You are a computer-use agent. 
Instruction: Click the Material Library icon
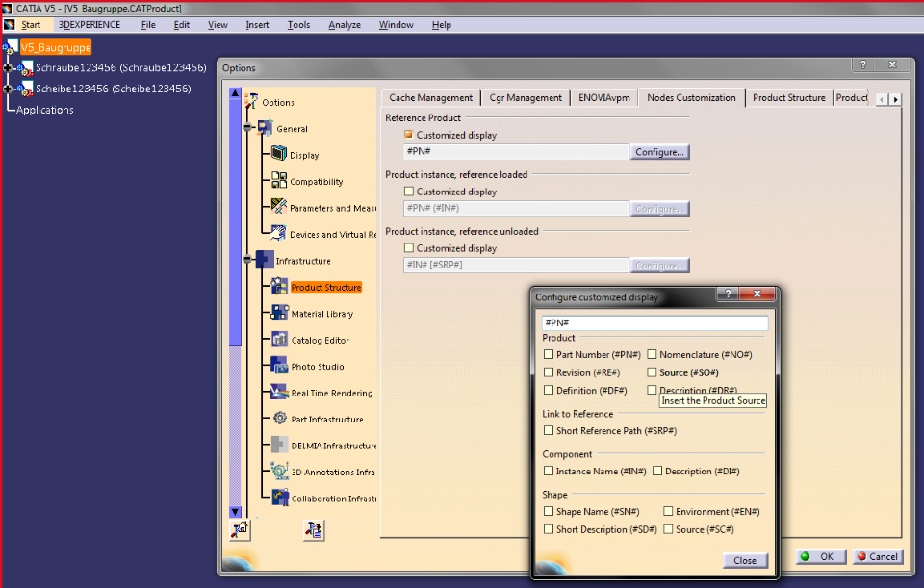pyautogui.click(x=279, y=312)
